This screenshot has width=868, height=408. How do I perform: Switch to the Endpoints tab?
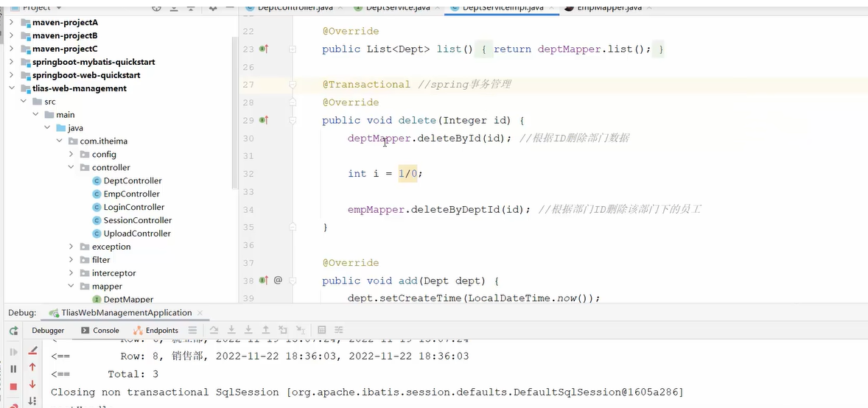pos(155,331)
